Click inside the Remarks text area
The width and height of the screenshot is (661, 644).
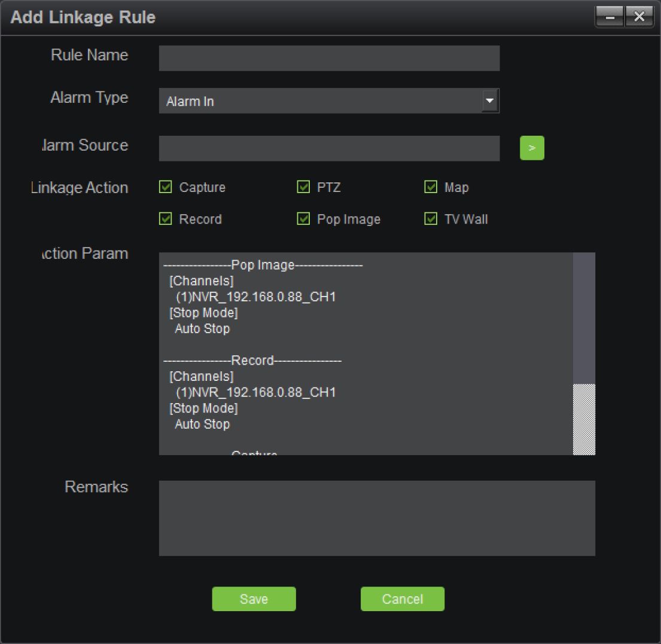pyautogui.click(x=377, y=518)
